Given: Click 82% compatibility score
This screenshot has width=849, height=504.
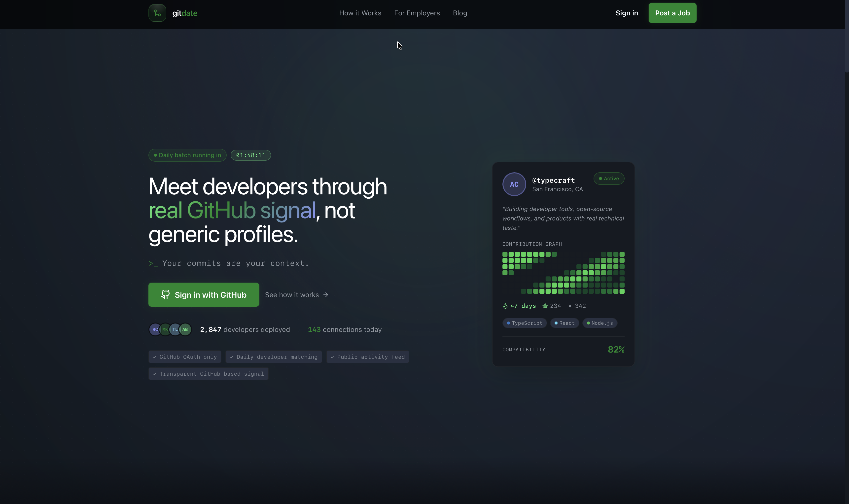Looking at the screenshot, I should (x=616, y=350).
